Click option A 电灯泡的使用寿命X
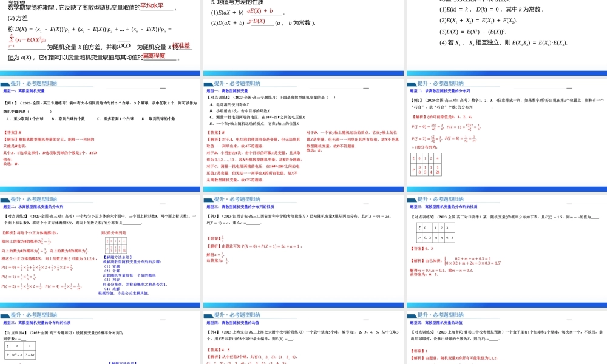The width and height of the screenshot is (607, 364). click(229, 105)
